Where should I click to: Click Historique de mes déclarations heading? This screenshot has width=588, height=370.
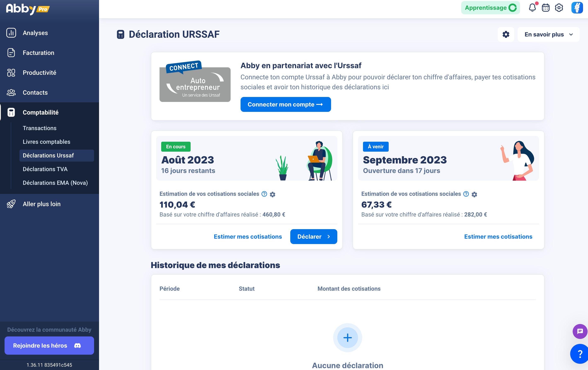coord(215,265)
